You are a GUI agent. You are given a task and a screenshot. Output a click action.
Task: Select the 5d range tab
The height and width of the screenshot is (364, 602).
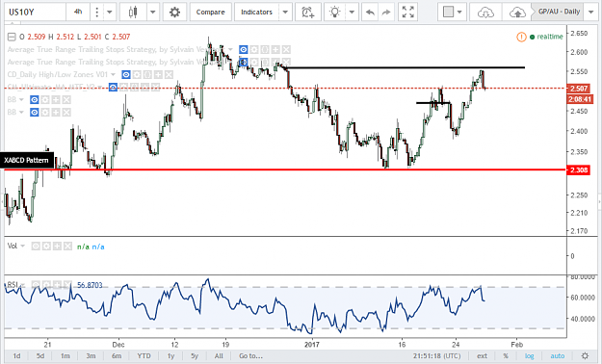click(39, 356)
